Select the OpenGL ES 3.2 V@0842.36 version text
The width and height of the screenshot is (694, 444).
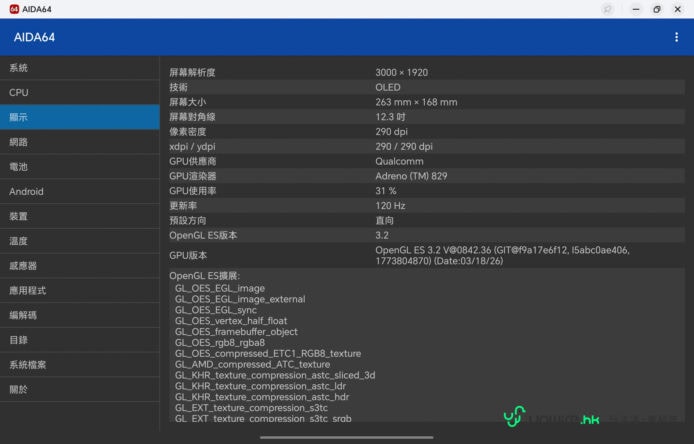pyautogui.click(x=502, y=255)
